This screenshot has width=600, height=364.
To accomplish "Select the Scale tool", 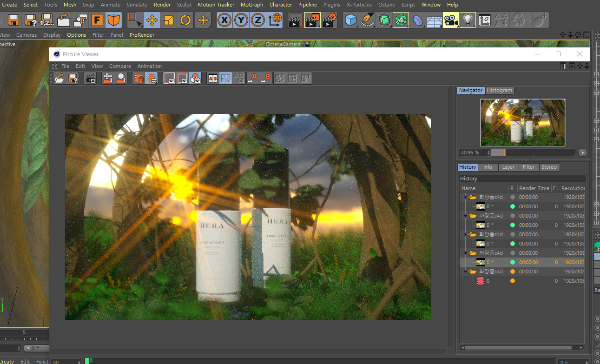I will tap(169, 20).
